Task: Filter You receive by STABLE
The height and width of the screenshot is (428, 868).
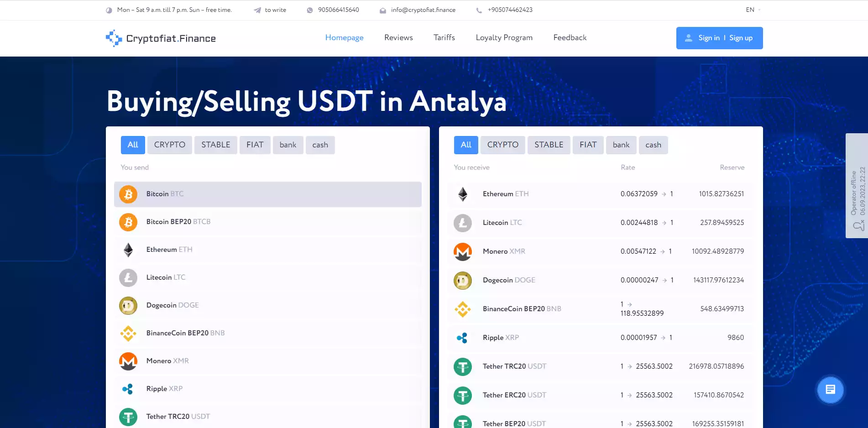Action: pyautogui.click(x=549, y=145)
